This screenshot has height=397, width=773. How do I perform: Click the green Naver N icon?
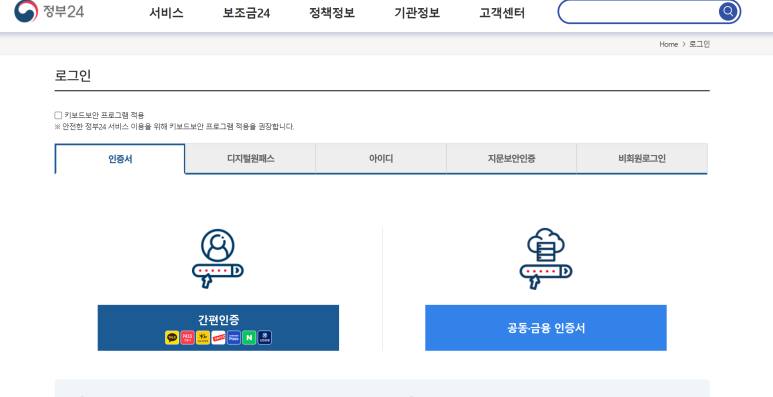tap(249, 337)
